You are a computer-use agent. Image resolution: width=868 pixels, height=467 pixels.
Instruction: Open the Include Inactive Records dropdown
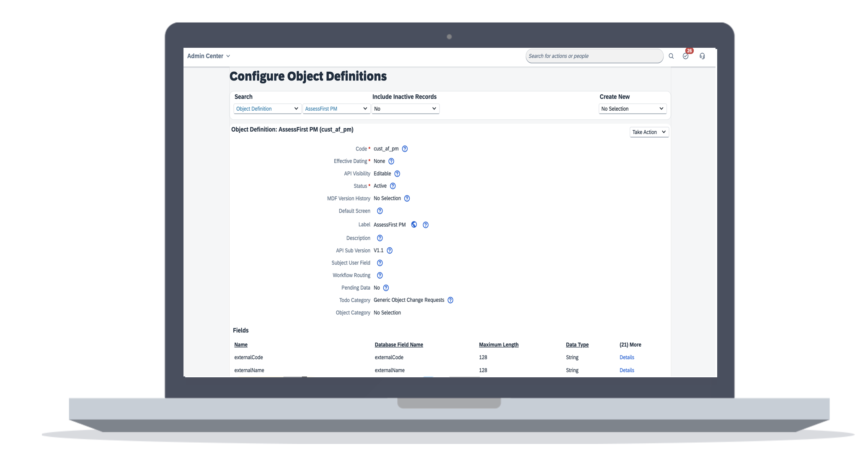tap(405, 109)
